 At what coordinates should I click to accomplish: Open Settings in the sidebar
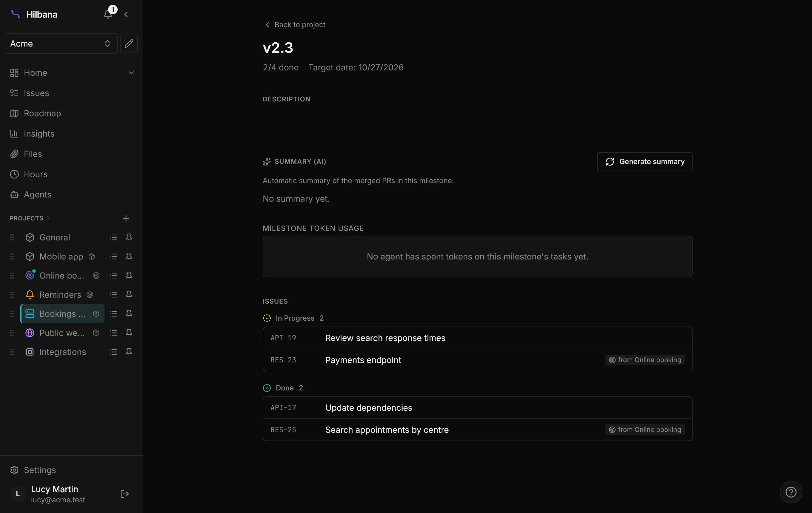[x=40, y=470]
